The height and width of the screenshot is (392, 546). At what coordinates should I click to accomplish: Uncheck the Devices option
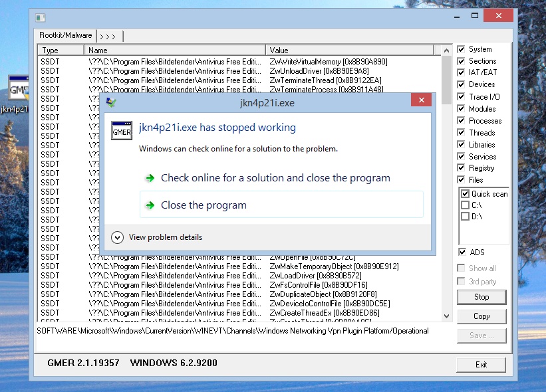(461, 84)
